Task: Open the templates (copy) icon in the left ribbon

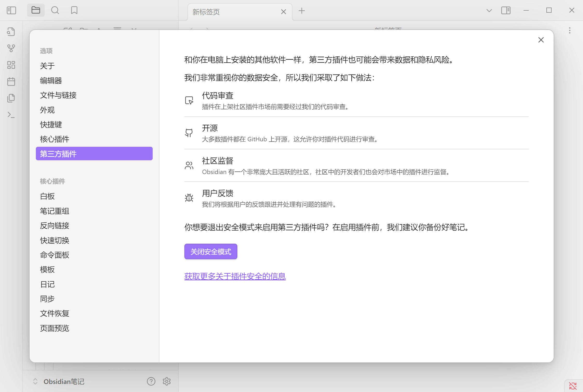Action: (11, 98)
